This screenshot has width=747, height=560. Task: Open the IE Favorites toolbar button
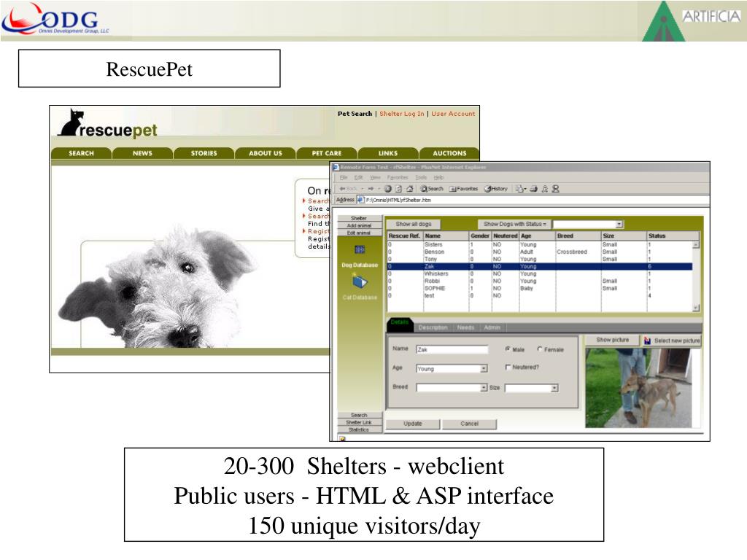coord(463,189)
